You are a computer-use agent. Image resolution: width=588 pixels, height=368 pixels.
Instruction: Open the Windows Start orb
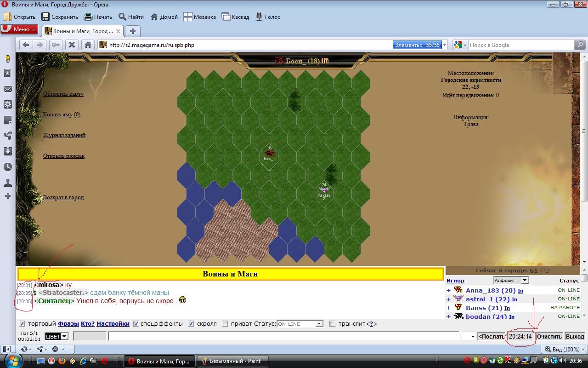[x=12, y=360]
